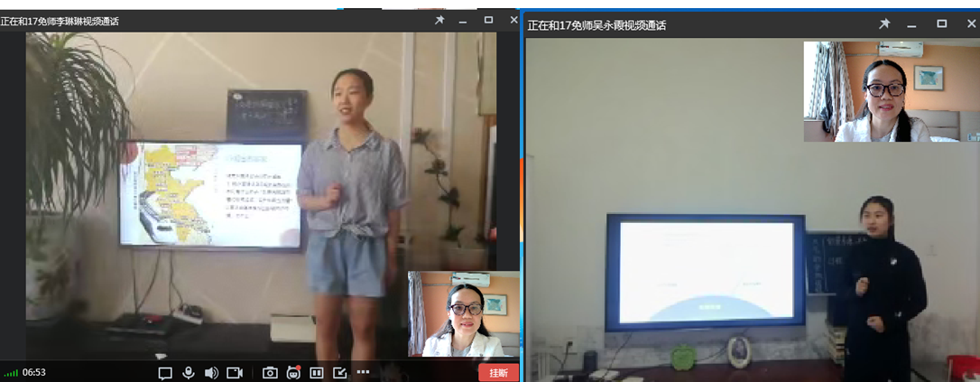Mute the microphone in the call toolbar
Image resolution: width=980 pixels, height=382 pixels.
[189, 372]
